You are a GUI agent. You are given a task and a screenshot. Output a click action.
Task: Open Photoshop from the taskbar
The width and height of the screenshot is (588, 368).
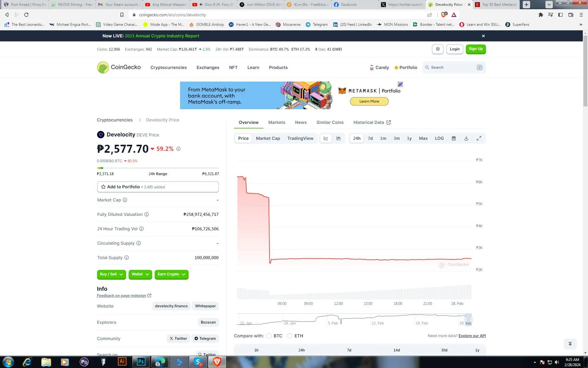coord(141,362)
